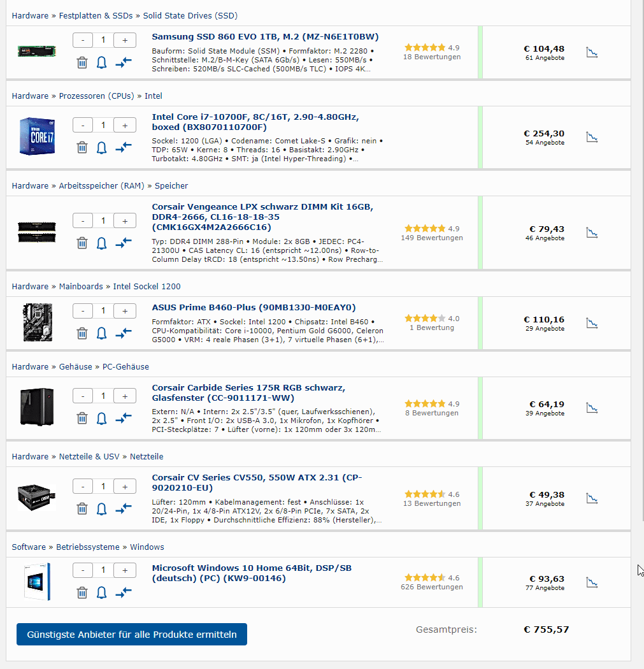Viewport: 644px width, 669px height.
Task: Open price history chart for ASUS Prime B460-Plus
Action: (x=592, y=323)
